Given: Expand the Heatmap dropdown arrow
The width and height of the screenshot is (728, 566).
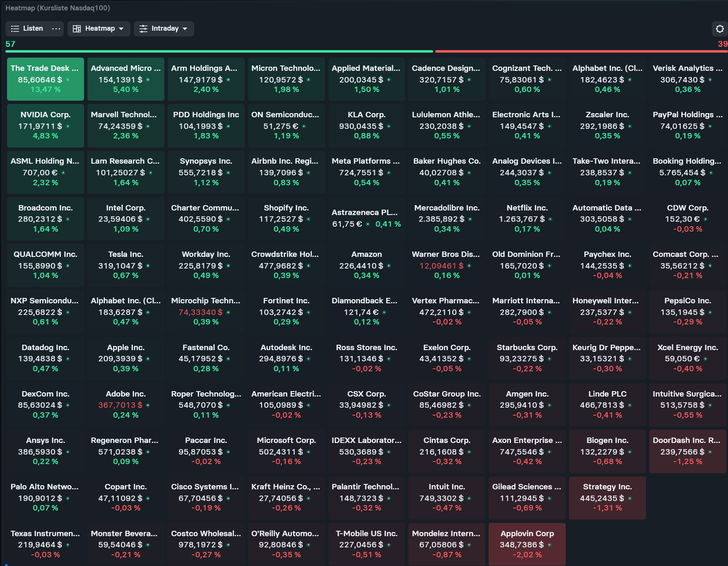Looking at the screenshot, I should [121, 29].
